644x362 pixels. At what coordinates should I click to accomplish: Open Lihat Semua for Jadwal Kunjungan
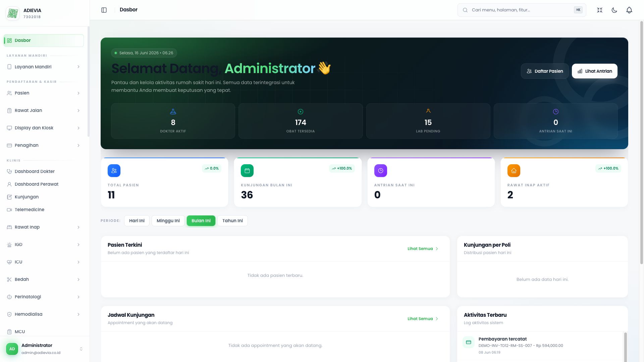(x=423, y=319)
